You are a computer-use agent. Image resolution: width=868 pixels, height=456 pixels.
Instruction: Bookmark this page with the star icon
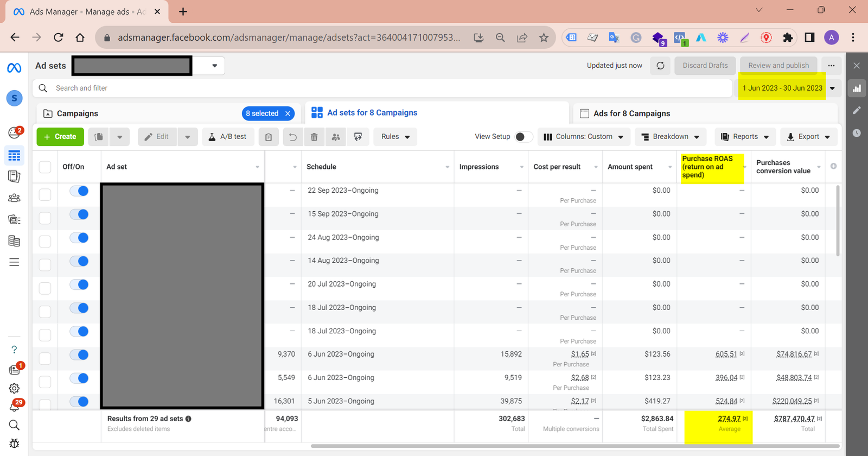[544, 37]
